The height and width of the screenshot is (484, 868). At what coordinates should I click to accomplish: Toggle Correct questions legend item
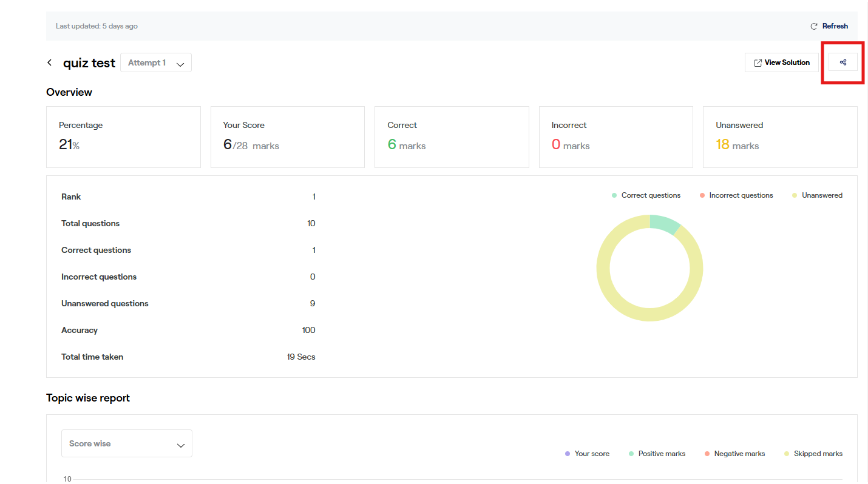(x=646, y=195)
